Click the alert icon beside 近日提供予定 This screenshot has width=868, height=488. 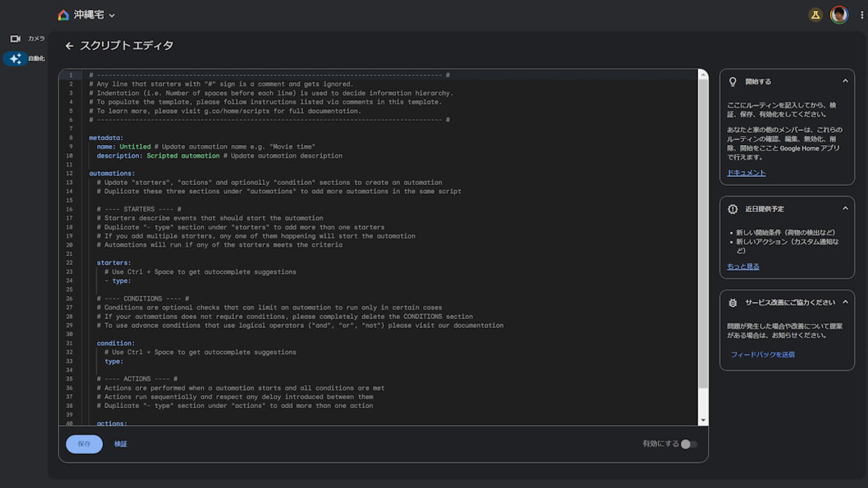pos(732,209)
